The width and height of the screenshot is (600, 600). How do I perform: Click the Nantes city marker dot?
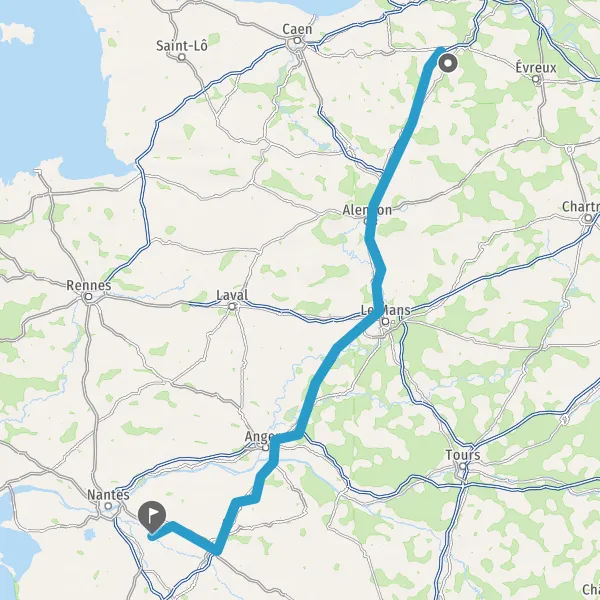[x=108, y=506]
